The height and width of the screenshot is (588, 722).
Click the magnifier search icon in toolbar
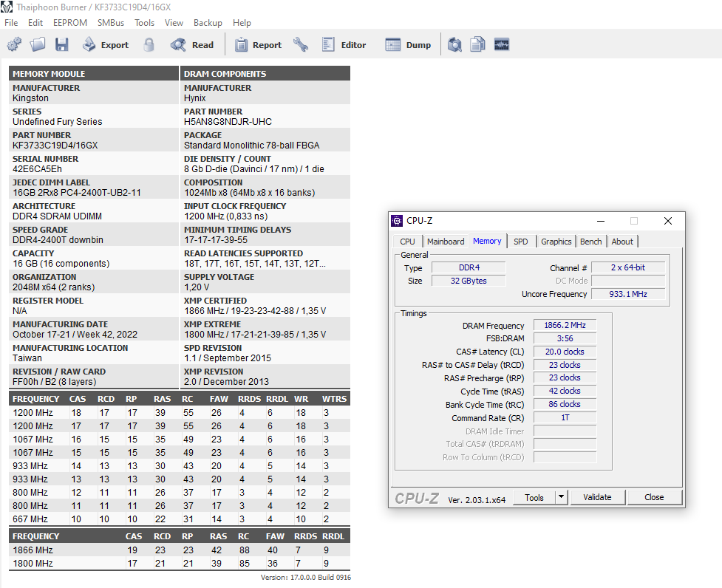click(455, 44)
